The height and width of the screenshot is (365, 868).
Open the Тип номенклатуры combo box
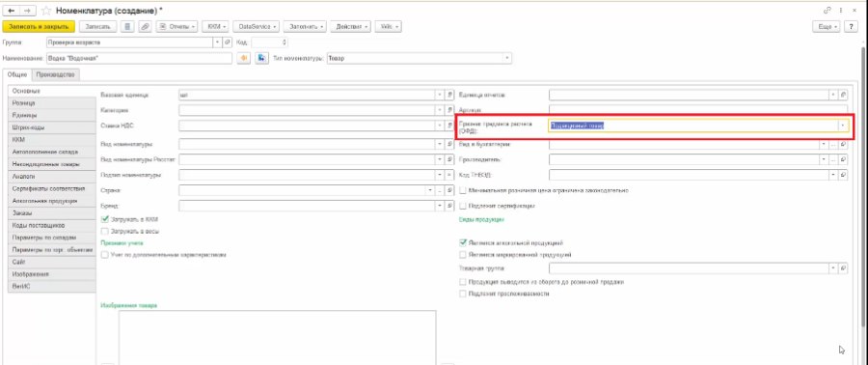[420, 58]
